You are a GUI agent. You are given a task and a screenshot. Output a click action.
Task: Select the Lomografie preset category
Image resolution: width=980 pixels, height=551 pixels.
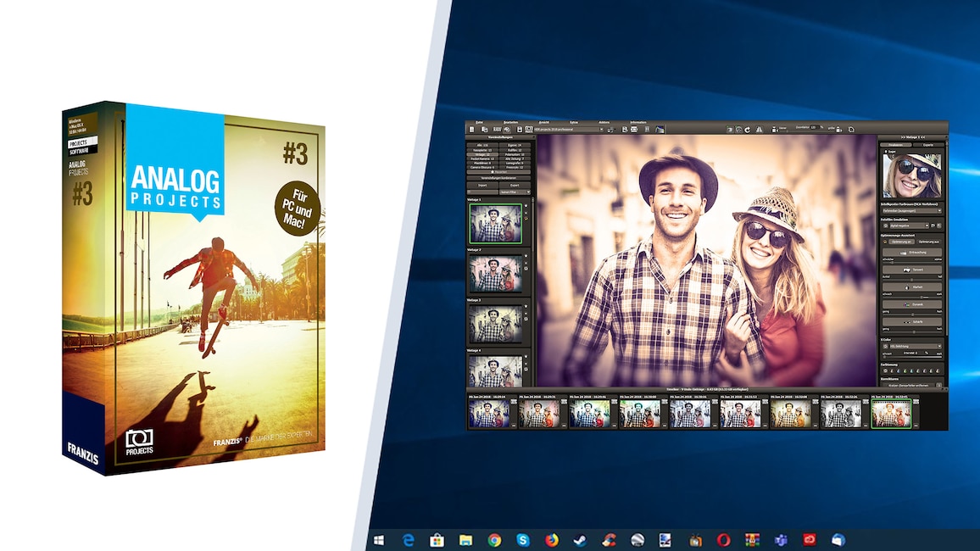point(515,163)
